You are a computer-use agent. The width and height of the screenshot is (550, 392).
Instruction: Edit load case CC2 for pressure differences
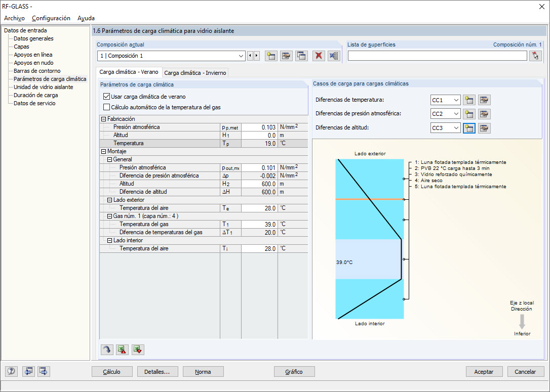[x=484, y=114]
